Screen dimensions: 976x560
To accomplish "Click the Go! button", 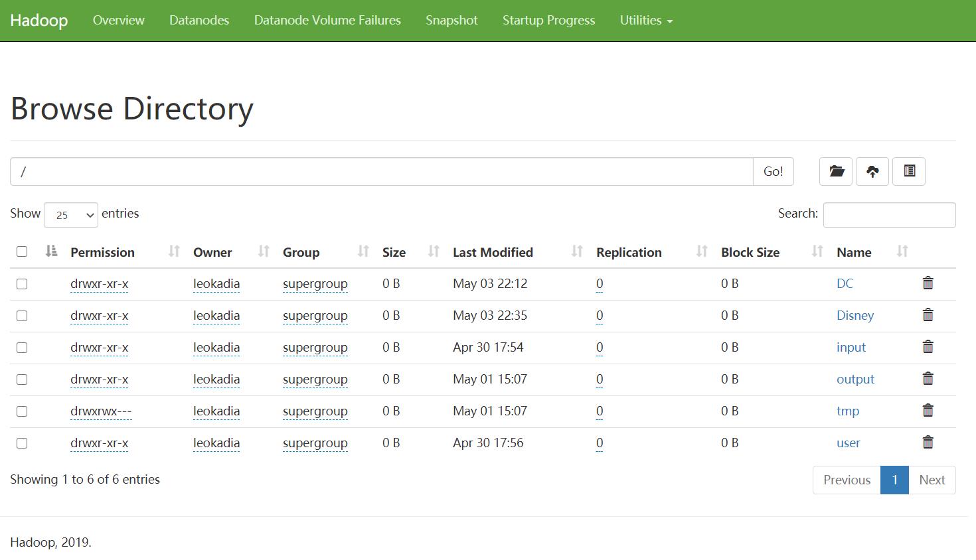I will tap(773, 171).
